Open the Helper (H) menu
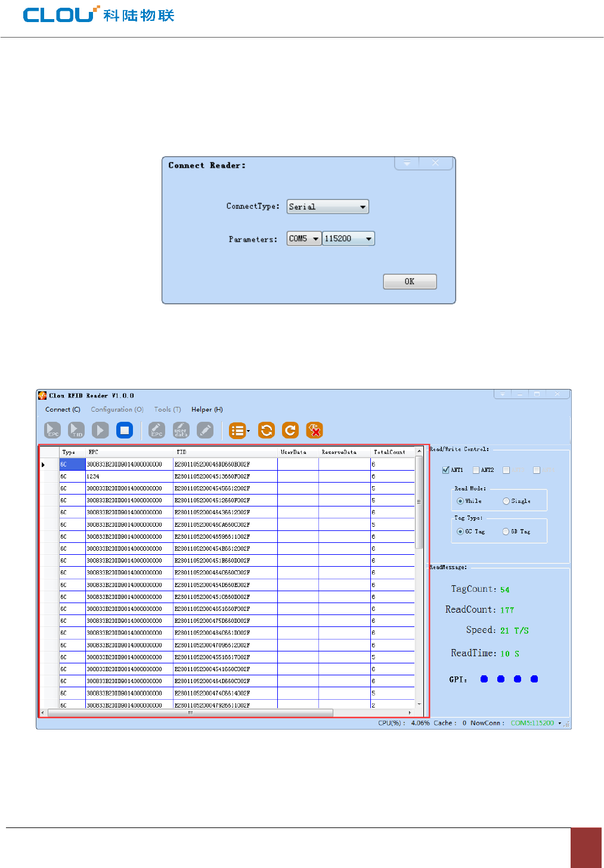The image size is (604, 868). point(207,409)
